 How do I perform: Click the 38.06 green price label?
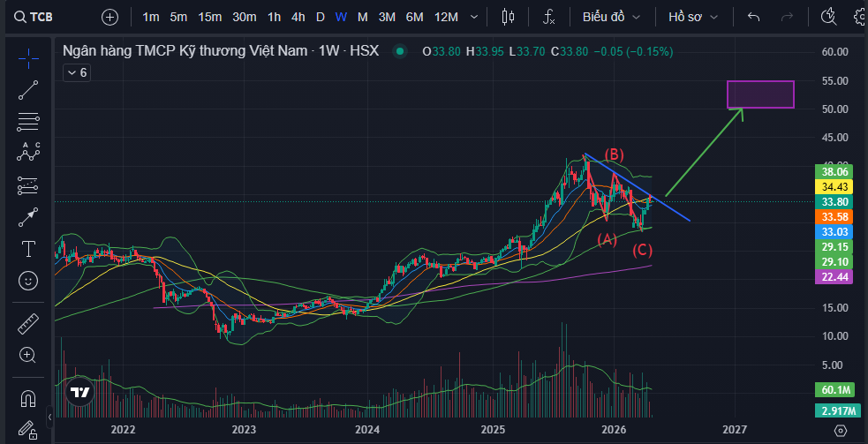[834, 171]
